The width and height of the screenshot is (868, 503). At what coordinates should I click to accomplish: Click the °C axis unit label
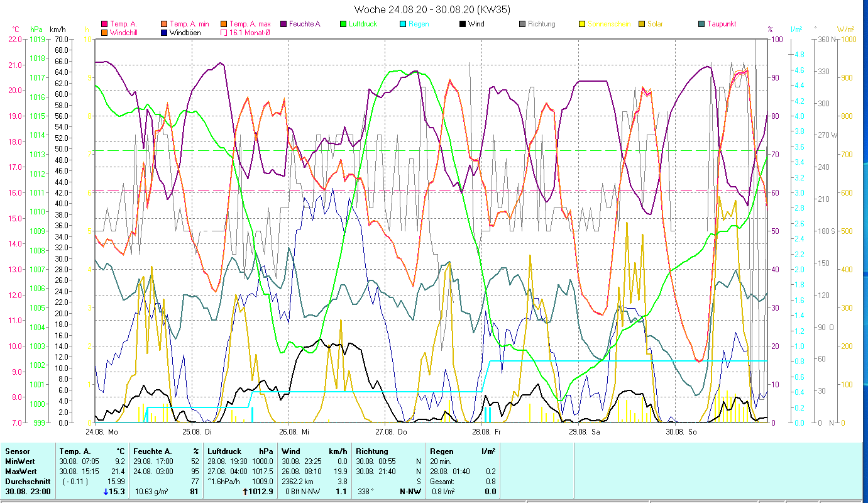[x=16, y=30]
